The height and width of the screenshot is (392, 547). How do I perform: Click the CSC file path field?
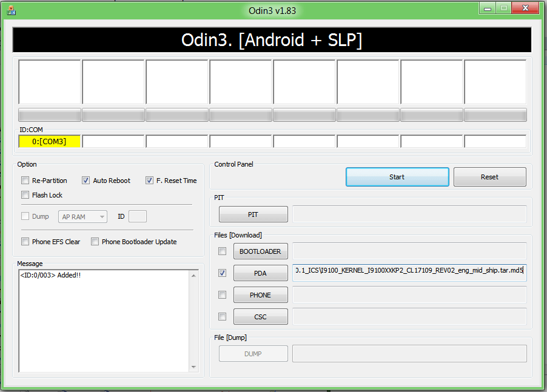point(409,317)
